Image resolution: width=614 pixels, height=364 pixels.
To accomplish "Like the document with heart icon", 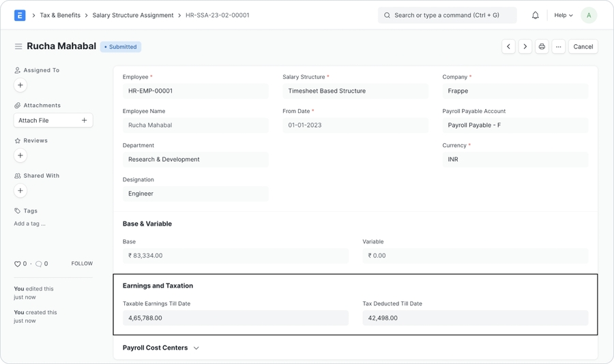I will tap(18, 264).
